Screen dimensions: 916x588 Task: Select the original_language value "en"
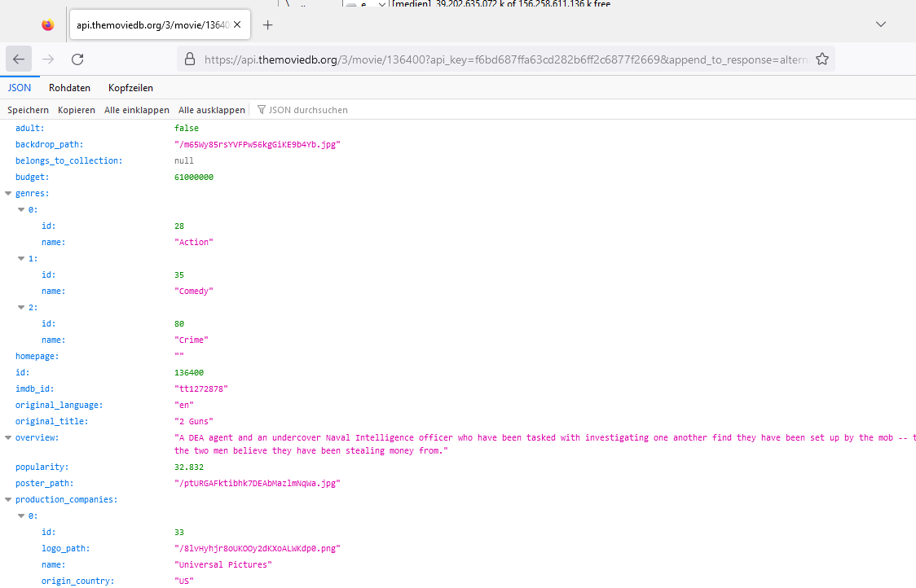[184, 406]
